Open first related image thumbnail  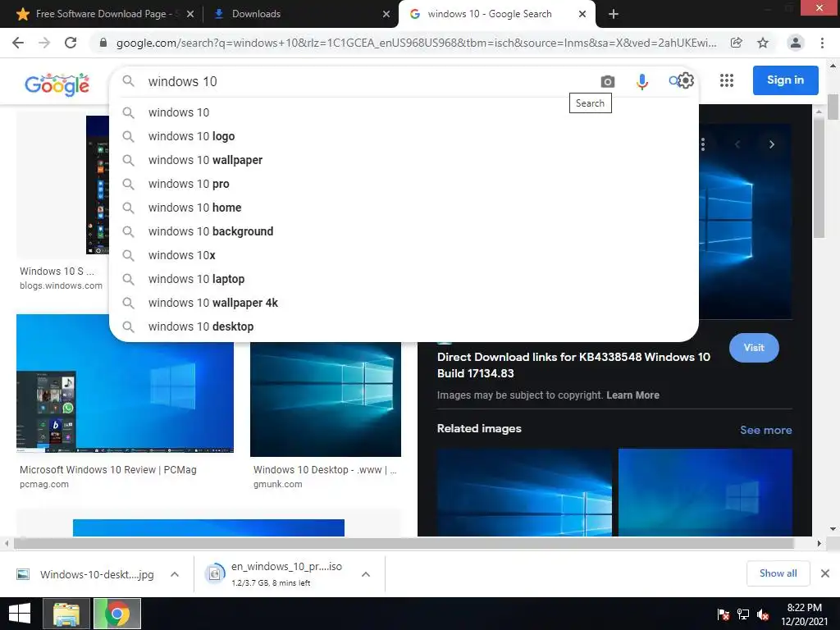pos(524,493)
